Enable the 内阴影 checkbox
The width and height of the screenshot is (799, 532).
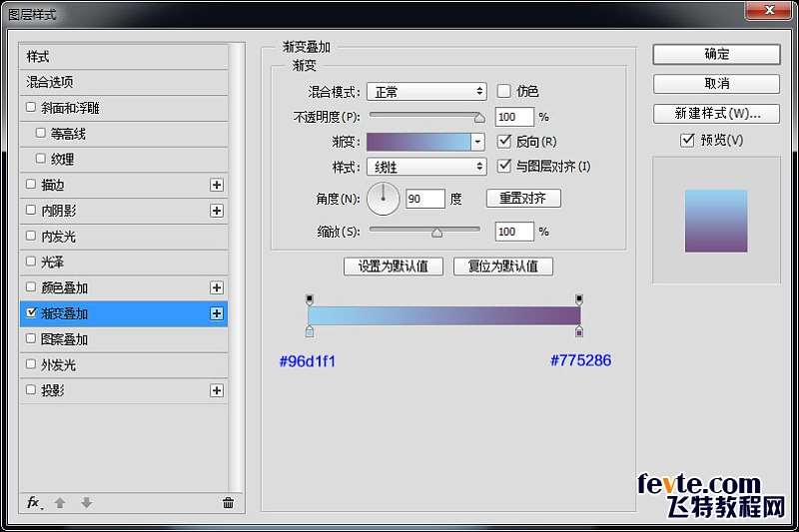[31, 210]
